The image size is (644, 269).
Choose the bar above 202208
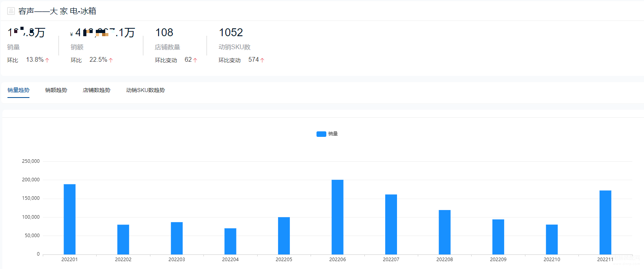[x=445, y=232]
